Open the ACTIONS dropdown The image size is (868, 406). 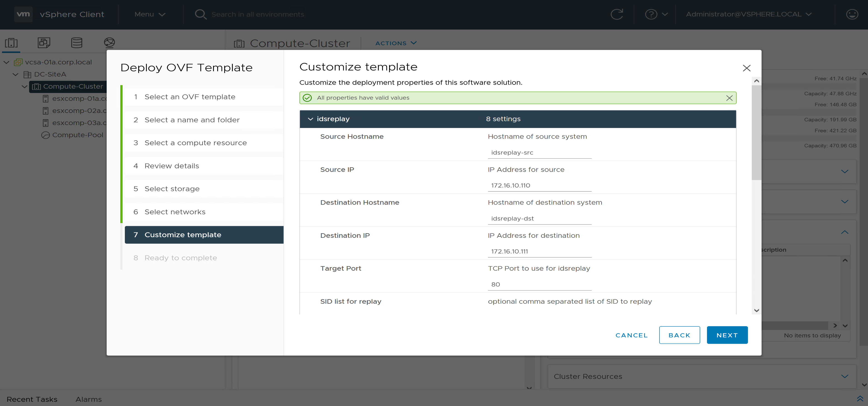tap(396, 43)
